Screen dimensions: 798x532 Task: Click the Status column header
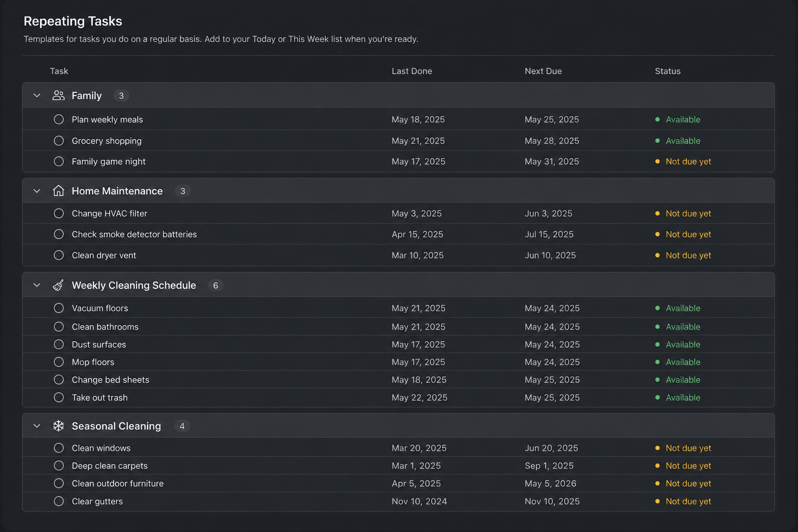click(x=668, y=71)
